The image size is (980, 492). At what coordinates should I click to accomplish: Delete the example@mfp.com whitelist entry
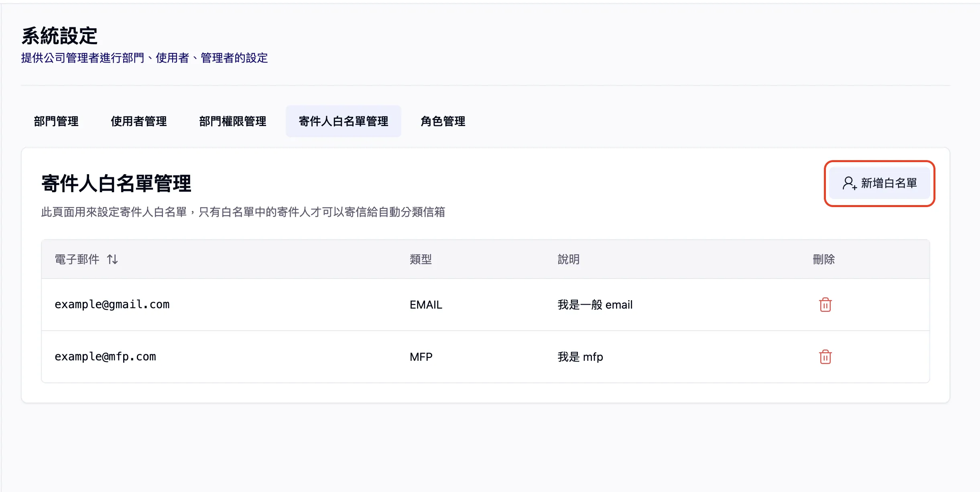pos(825,356)
